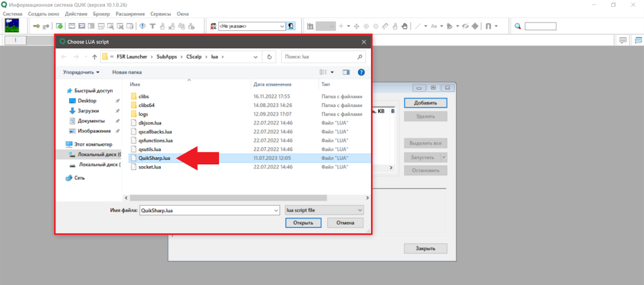Select the logs folder
Viewport: 644px width, 285px height.
(143, 114)
